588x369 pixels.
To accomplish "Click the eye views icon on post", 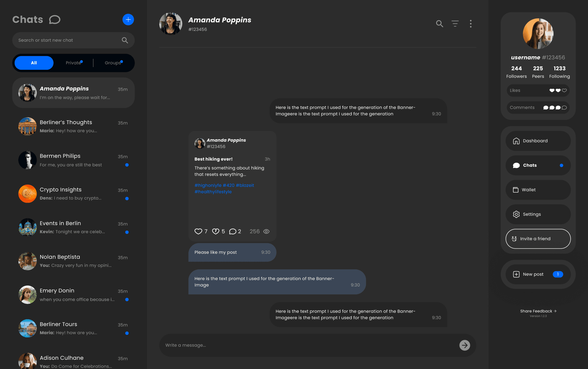I will 266,231.
